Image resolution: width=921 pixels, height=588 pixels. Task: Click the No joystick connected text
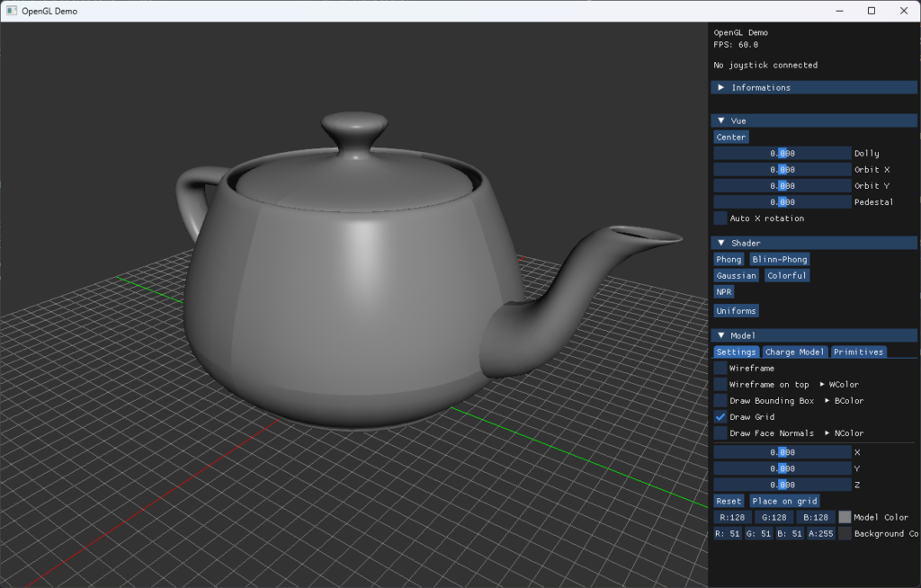[x=765, y=66]
